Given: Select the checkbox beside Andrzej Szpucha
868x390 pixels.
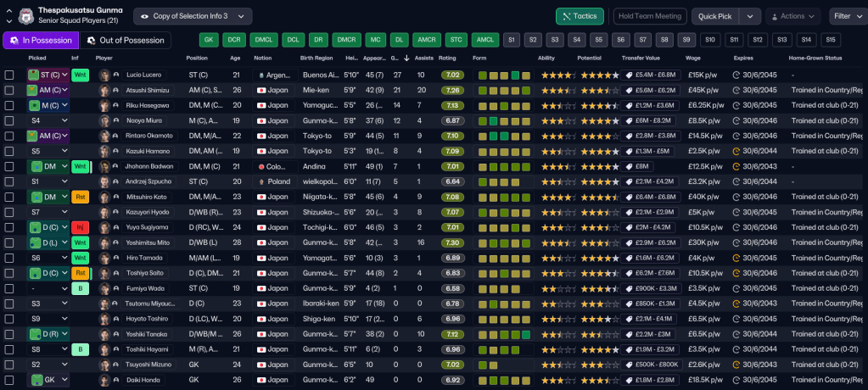Looking at the screenshot, I should 9,181.
